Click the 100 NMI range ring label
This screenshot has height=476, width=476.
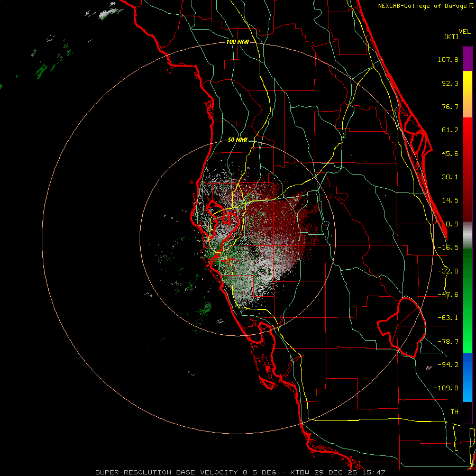tap(237, 42)
